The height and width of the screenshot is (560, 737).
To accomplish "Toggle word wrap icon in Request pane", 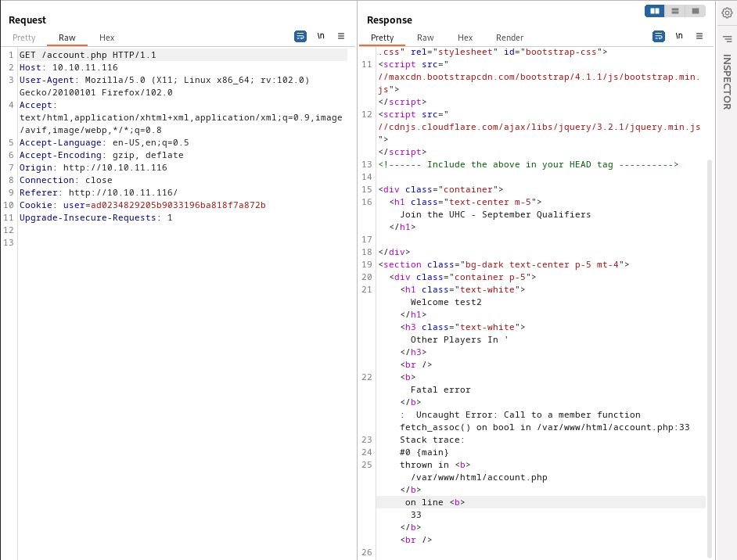I will pyautogui.click(x=300, y=36).
